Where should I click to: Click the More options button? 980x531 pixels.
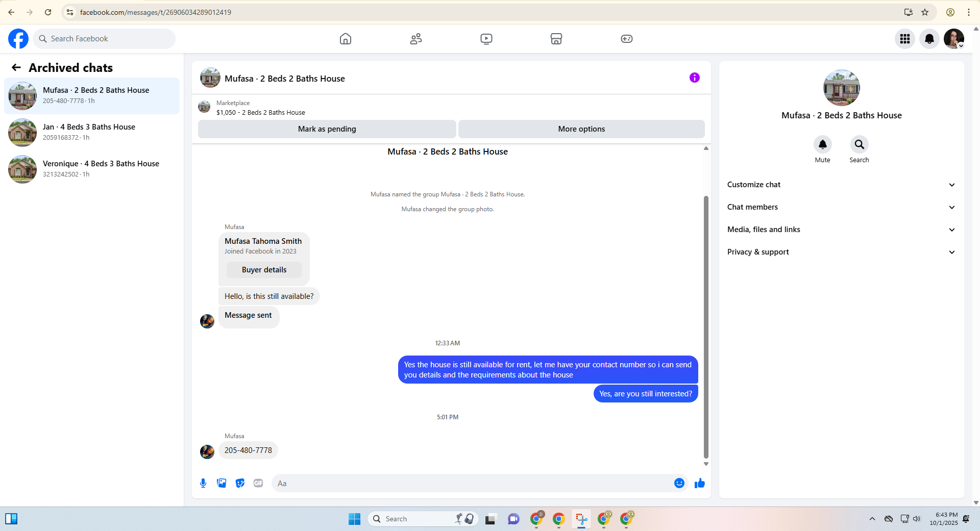point(581,129)
